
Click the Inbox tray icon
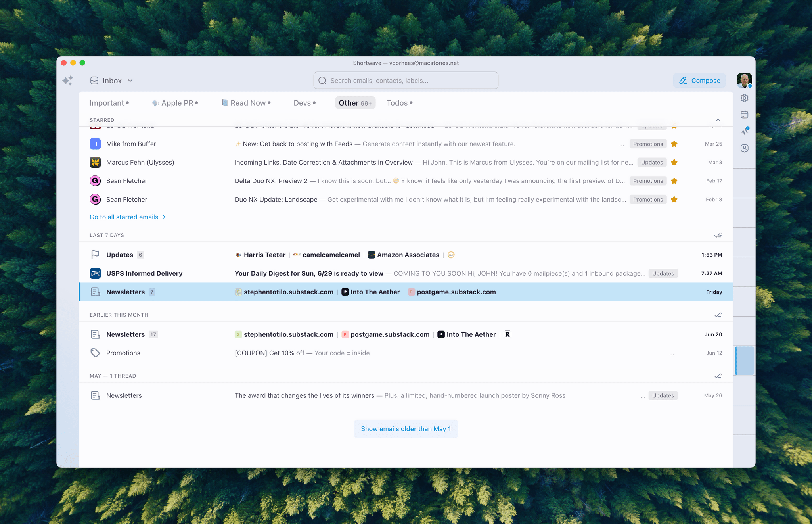point(94,81)
